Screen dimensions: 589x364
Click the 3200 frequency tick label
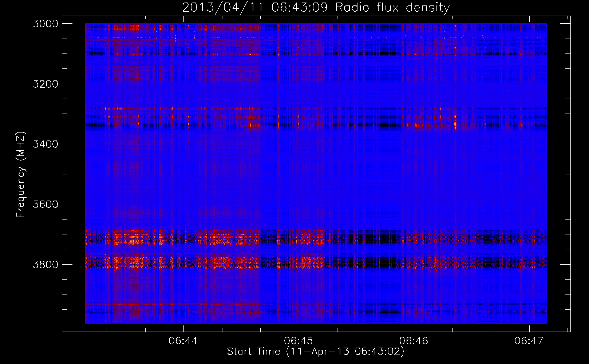tap(46, 84)
